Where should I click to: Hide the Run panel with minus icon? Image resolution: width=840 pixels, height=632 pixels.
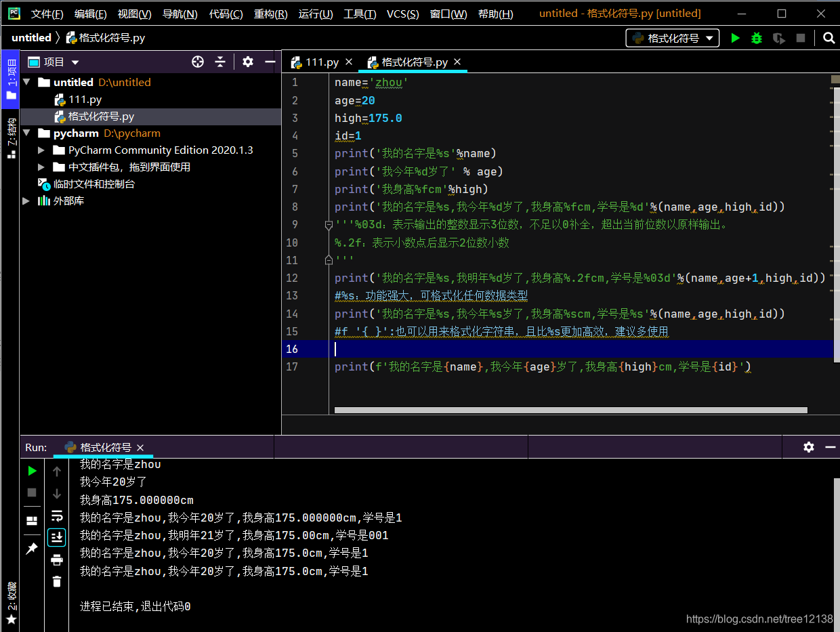830,447
